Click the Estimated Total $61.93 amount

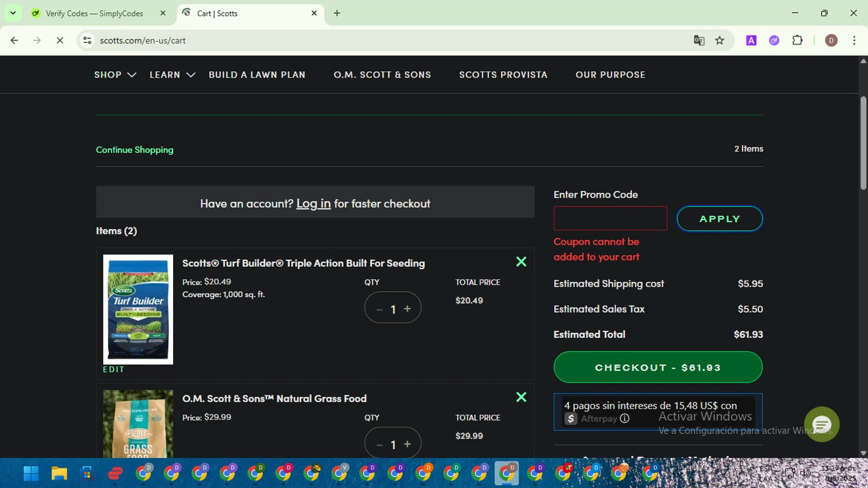[x=748, y=335]
